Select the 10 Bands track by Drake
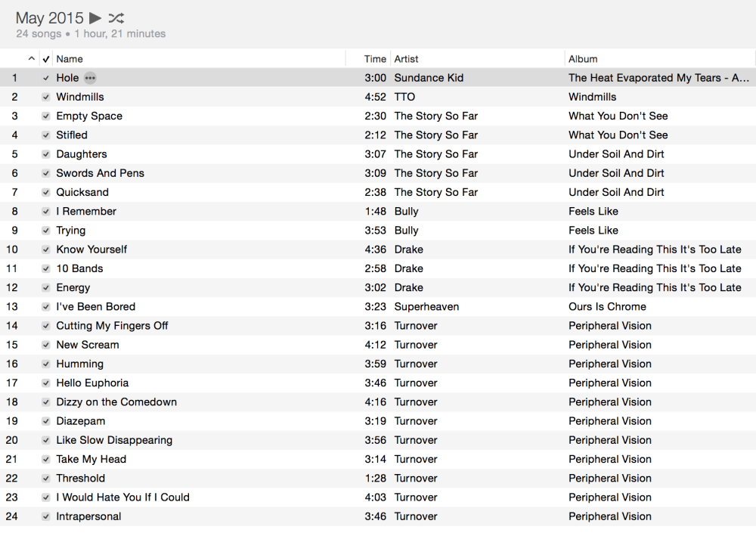The width and height of the screenshot is (756, 533). (79, 268)
